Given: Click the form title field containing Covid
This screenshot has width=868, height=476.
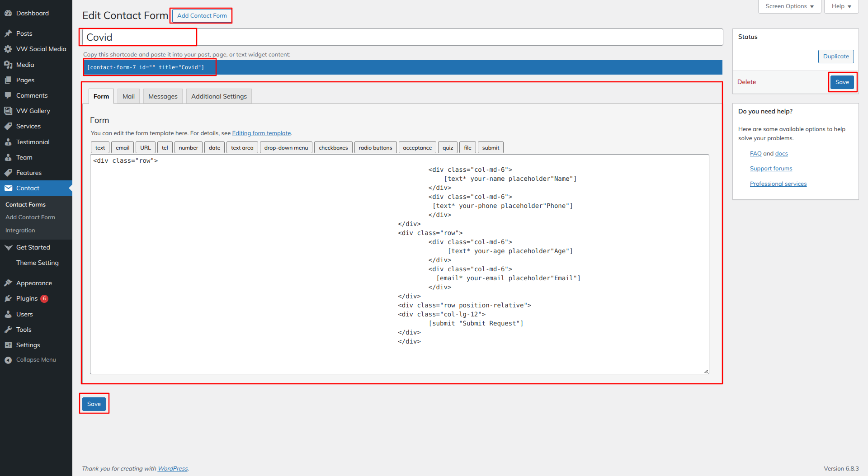Looking at the screenshot, I should point(402,37).
